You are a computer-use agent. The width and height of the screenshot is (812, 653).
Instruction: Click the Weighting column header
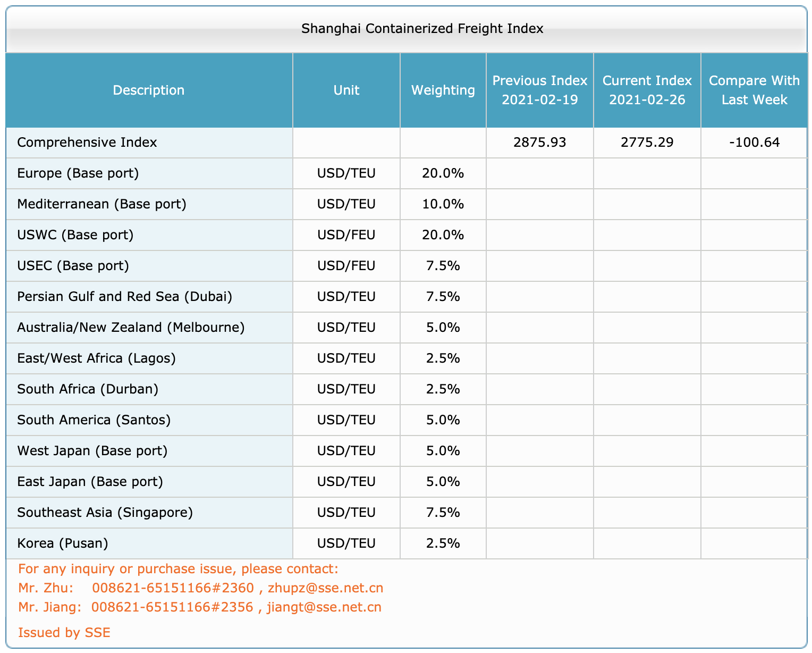(x=443, y=90)
